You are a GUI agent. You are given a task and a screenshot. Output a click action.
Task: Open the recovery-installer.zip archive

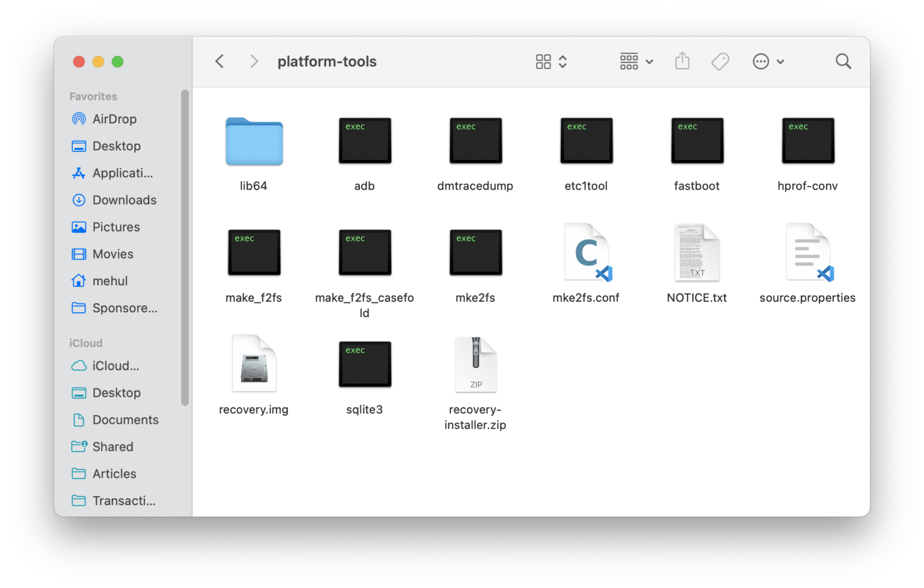475,364
